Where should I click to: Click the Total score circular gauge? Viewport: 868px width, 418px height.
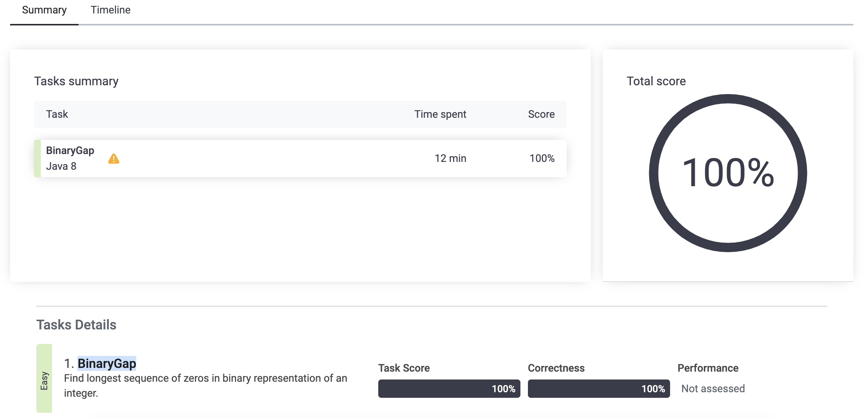tap(728, 173)
